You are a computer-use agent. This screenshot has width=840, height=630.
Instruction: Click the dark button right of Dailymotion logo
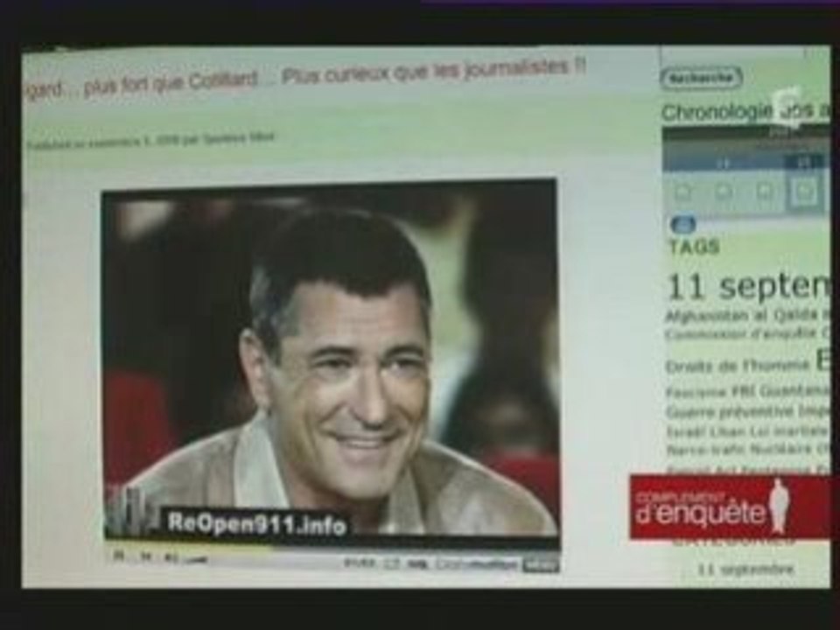click(541, 564)
